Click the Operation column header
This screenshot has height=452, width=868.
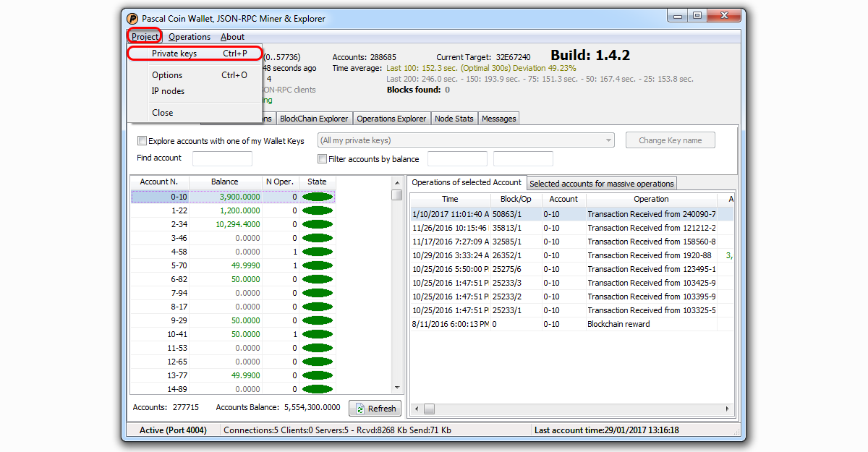pos(651,199)
